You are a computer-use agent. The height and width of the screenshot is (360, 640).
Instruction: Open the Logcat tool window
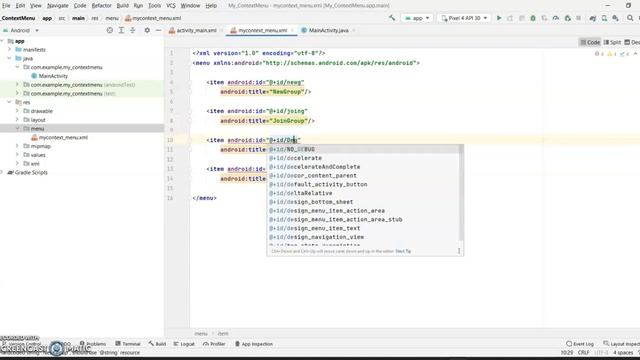[x=184, y=344]
